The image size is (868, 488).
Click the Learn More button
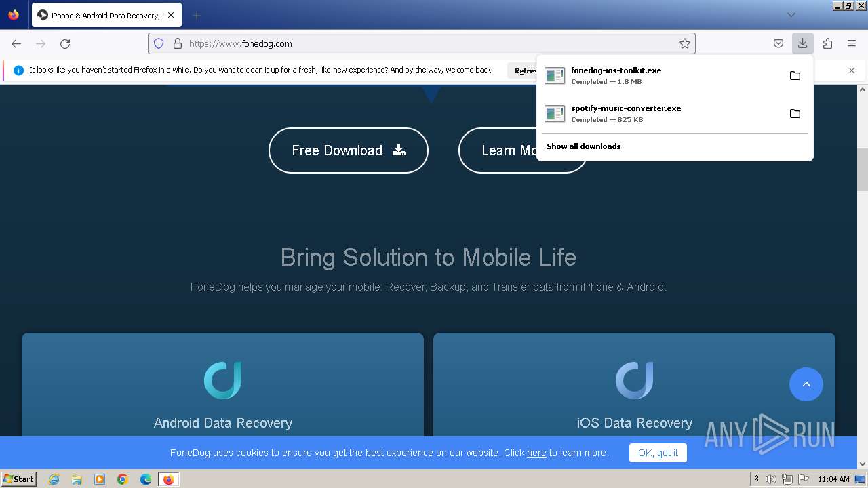[522, 150]
